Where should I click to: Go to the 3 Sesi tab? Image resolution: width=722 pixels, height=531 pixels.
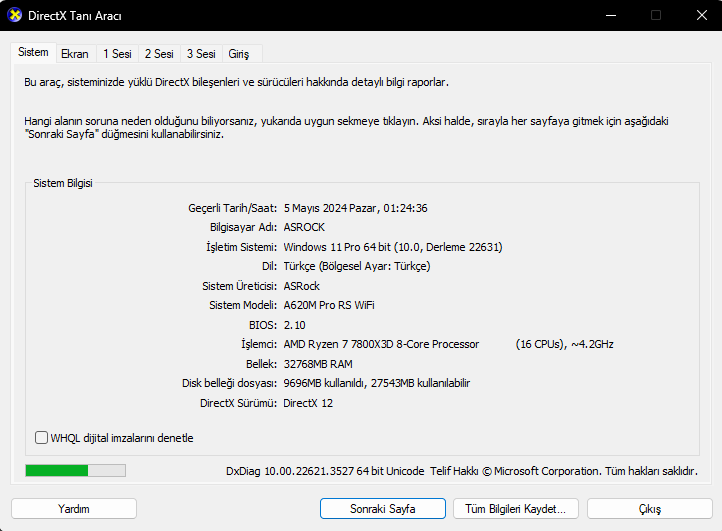[x=201, y=54]
